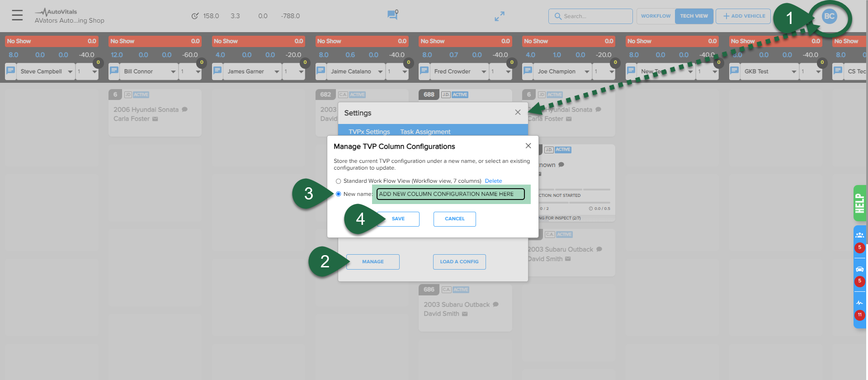Expand the Fred Crowder technician dropdown

pos(484,71)
